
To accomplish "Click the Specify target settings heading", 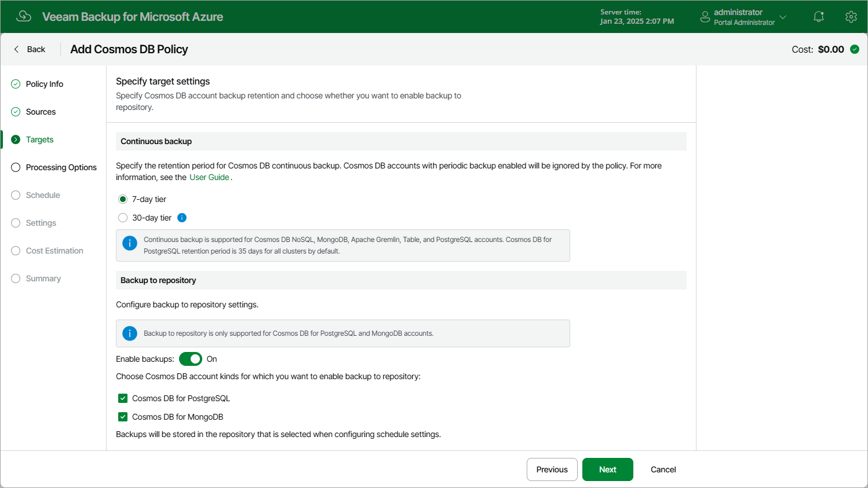I will coord(163,81).
